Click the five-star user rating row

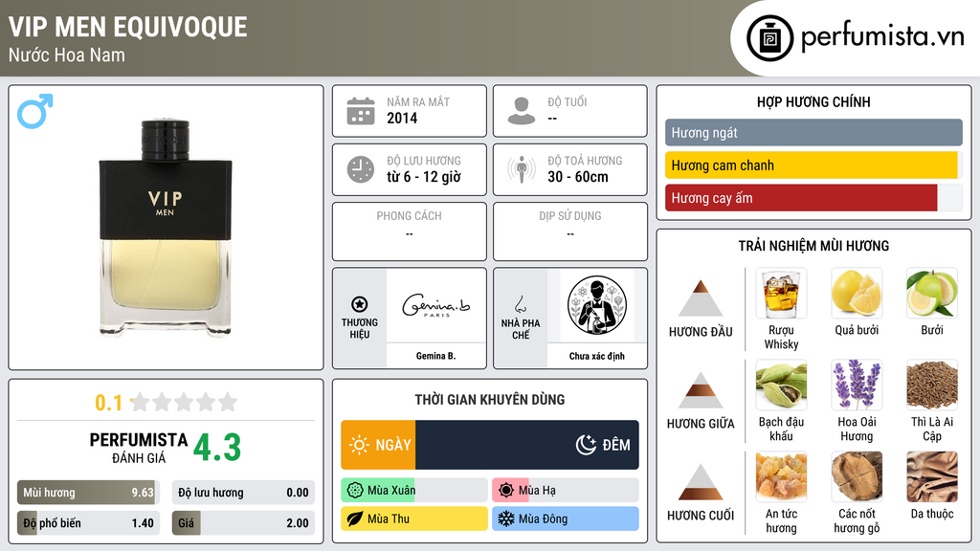[x=184, y=402]
